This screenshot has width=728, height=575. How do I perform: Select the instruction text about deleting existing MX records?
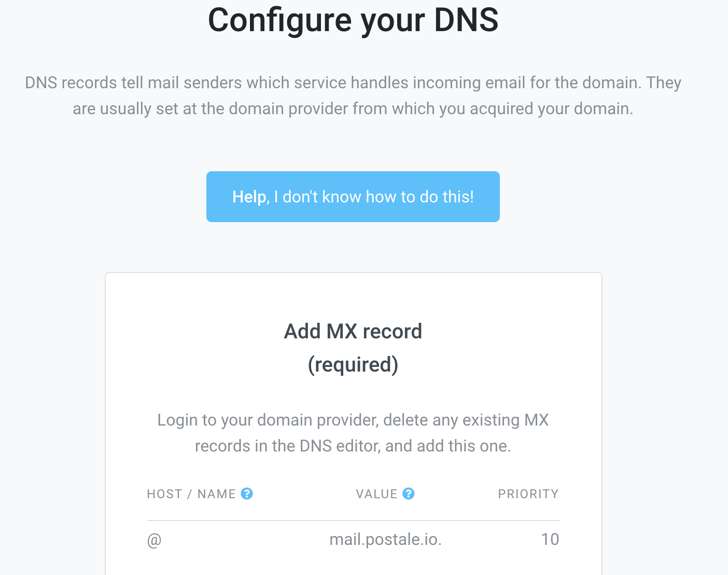click(x=353, y=433)
